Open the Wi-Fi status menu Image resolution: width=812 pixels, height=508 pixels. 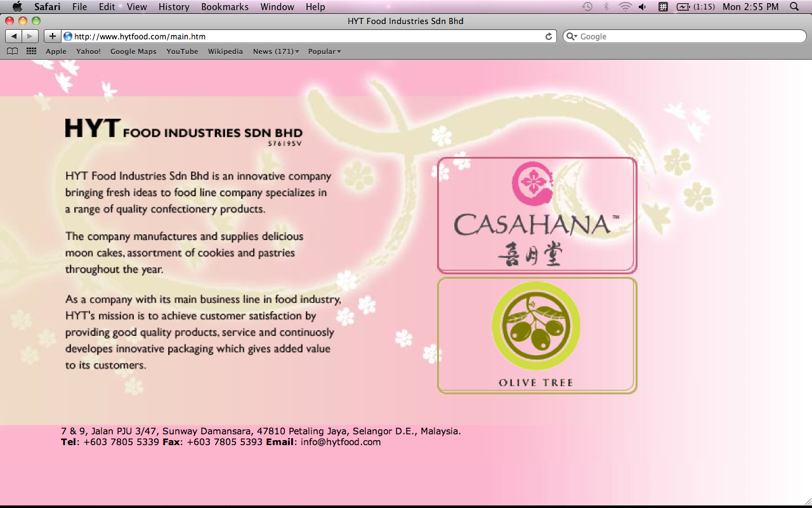(625, 7)
